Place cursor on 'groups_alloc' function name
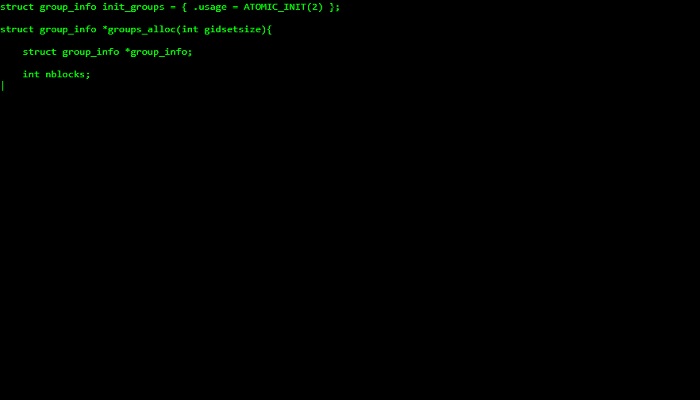This screenshot has width=700, height=400. 142,29
